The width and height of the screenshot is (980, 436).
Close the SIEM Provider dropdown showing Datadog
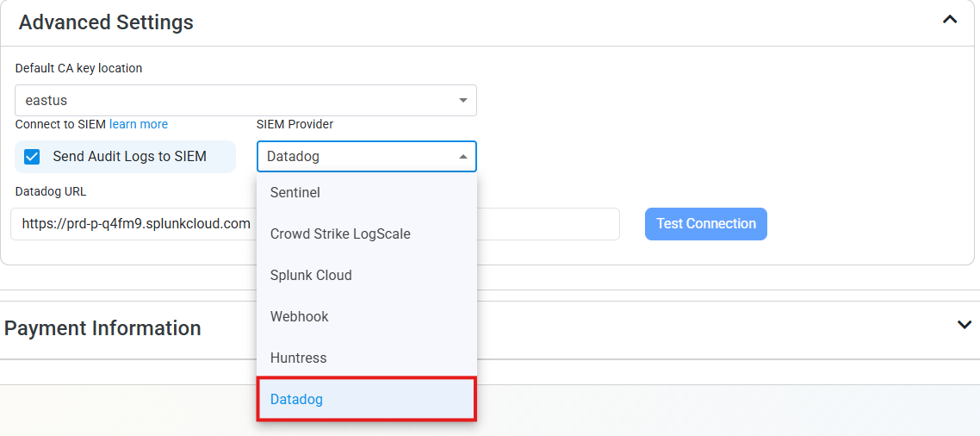tap(366, 156)
